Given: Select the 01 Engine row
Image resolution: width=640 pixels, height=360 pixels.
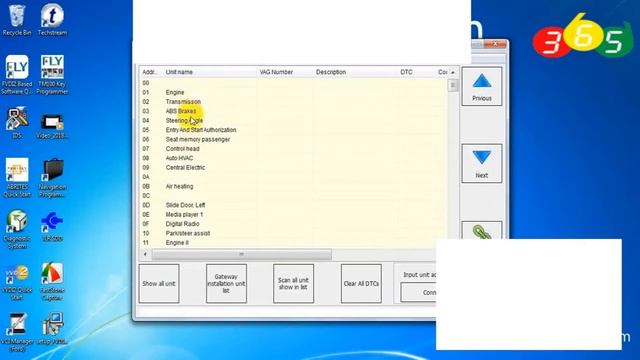Looking at the screenshot, I should point(293,92).
